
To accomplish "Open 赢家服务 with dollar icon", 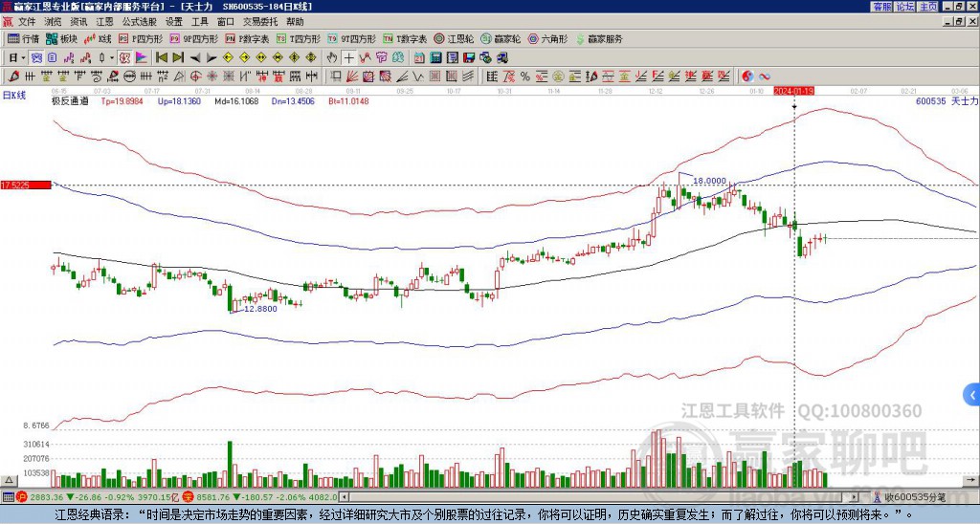I will tap(599, 38).
